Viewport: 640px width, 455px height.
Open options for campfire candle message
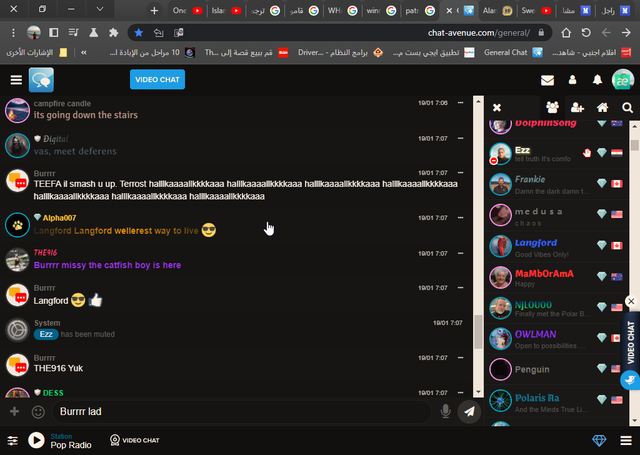point(460,103)
